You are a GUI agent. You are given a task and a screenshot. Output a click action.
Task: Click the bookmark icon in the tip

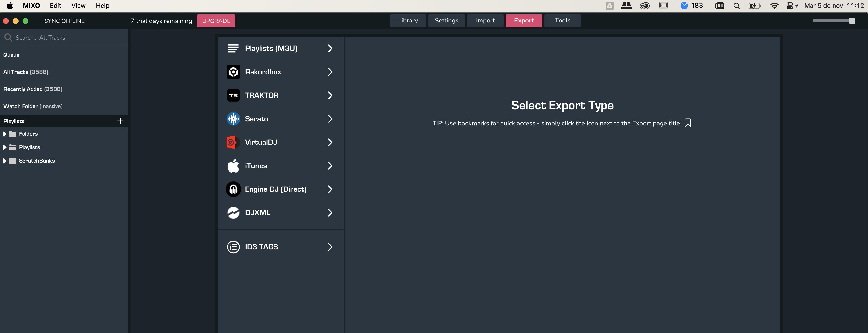[688, 123]
